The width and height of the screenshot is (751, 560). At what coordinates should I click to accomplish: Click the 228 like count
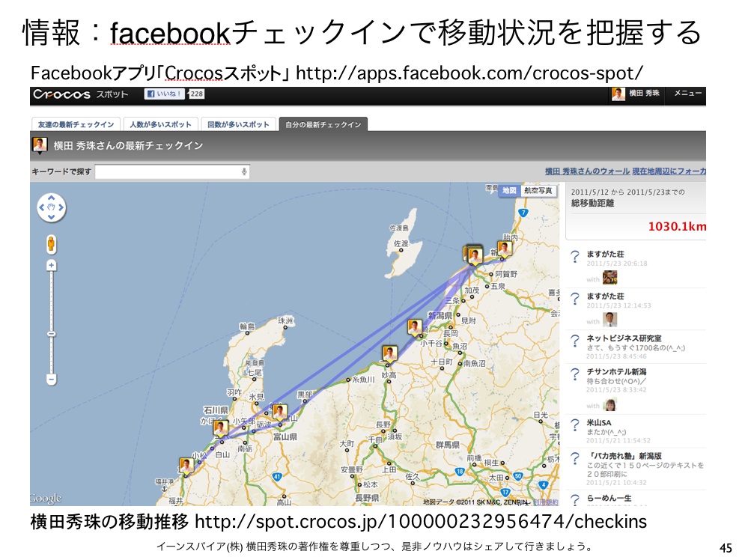tap(196, 94)
